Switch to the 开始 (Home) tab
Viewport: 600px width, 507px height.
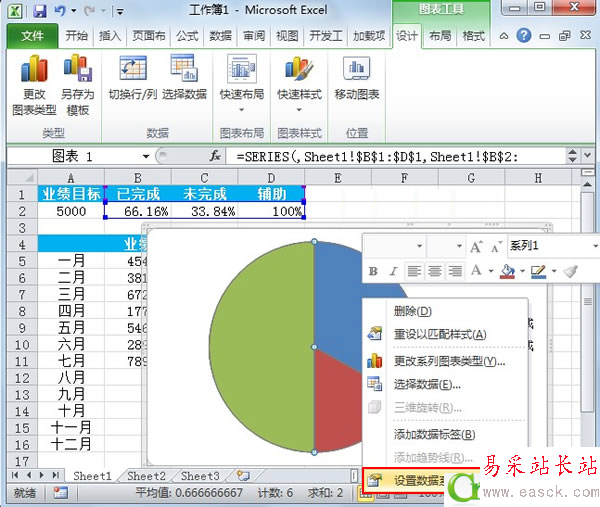click(x=76, y=36)
